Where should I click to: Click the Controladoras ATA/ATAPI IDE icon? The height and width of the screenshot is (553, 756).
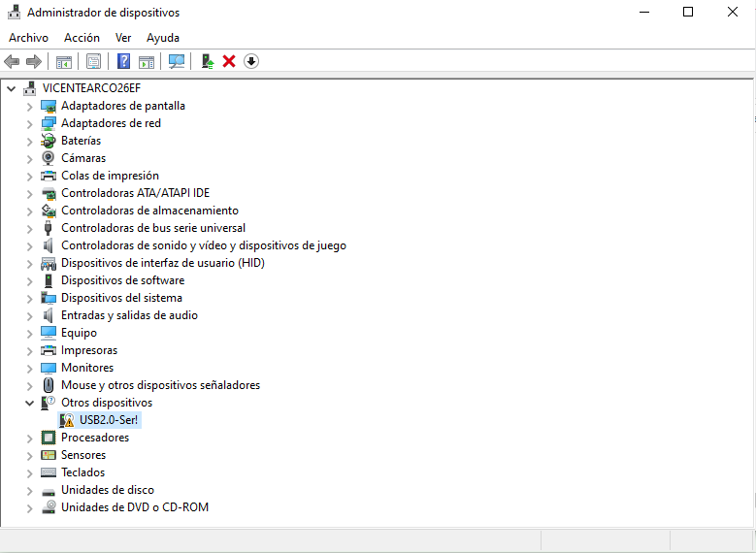pos(49,193)
